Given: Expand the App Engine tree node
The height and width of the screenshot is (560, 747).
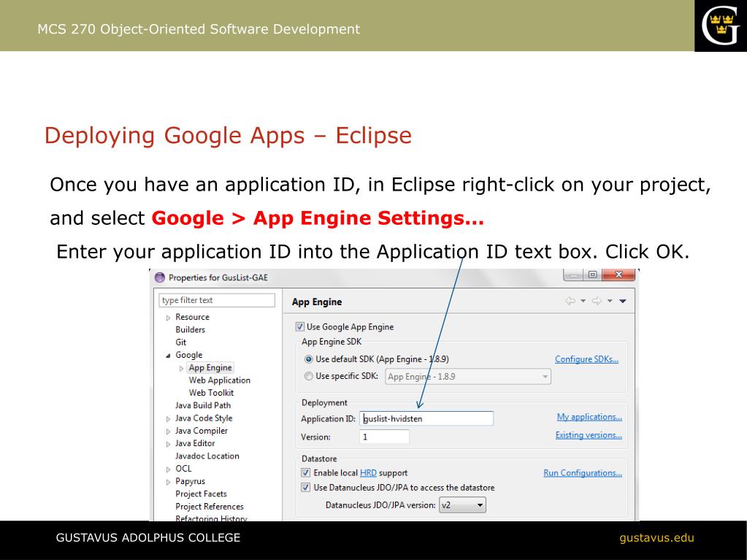Looking at the screenshot, I should 182,368.
